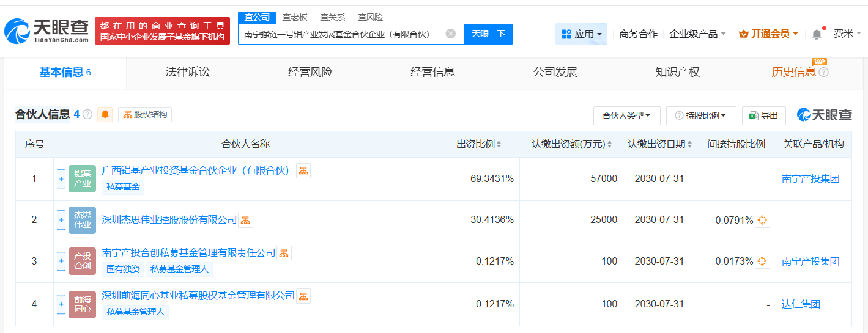Click the 天眼一下 search button
This screenshot has width=868, height=333.
coord(488,34)
